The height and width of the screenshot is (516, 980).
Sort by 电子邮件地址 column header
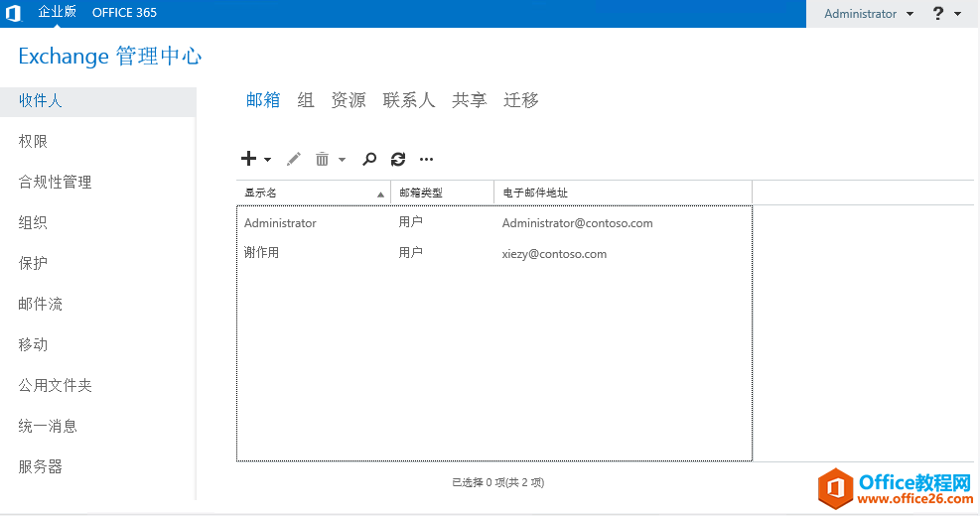(x=624, y=193)
